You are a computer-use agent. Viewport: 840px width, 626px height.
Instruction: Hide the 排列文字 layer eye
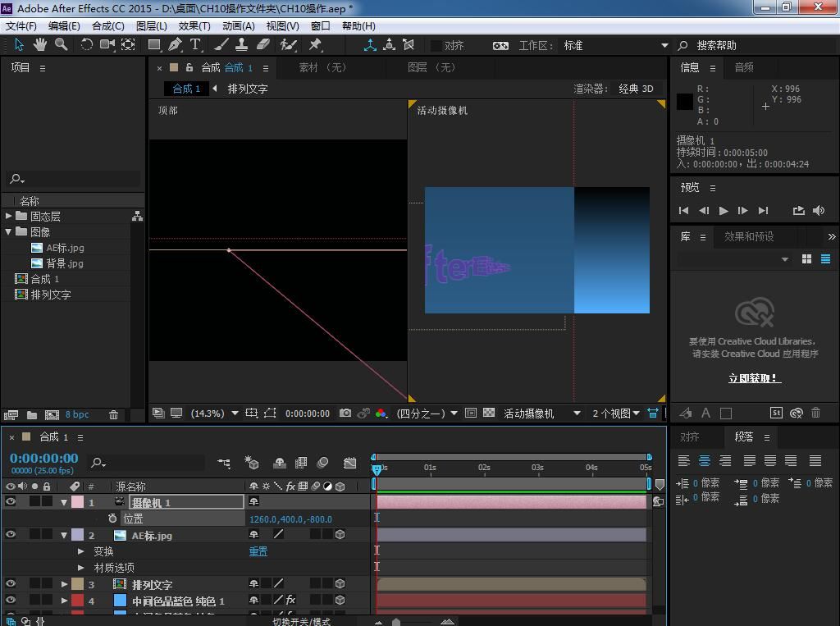10,583
